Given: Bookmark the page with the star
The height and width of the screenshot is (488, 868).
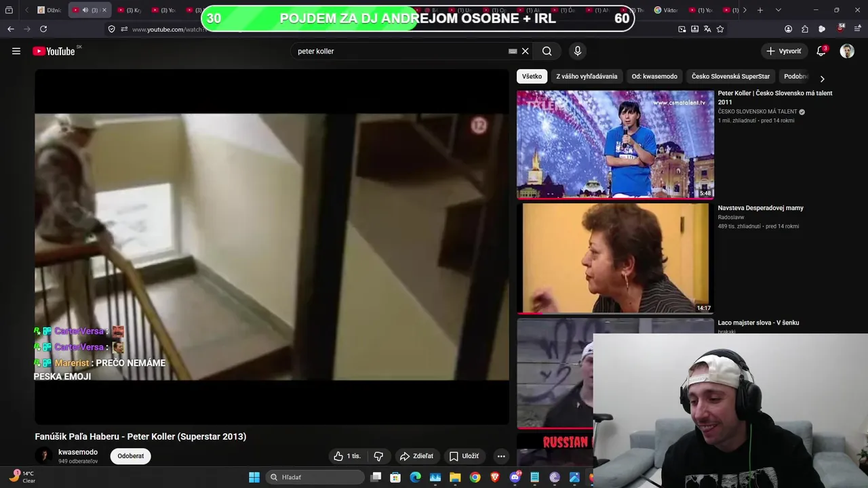Looking at the screenshot, I should [720, 29].
